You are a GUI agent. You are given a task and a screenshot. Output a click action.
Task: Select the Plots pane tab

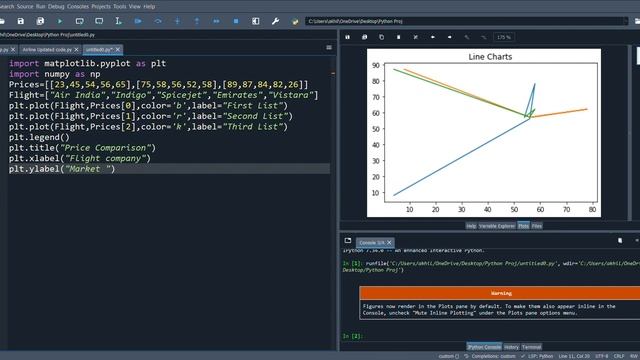click(x=523, y=226)
